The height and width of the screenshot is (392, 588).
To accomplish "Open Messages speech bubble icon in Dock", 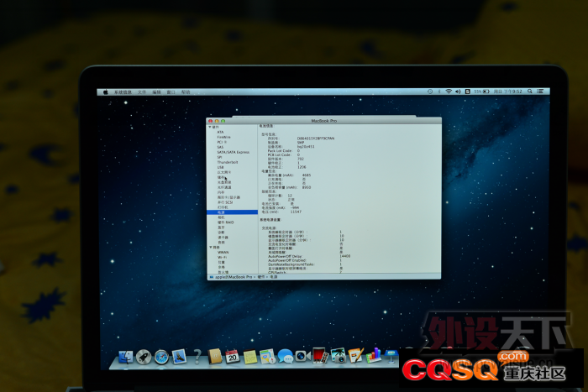I will pos(286,356).
